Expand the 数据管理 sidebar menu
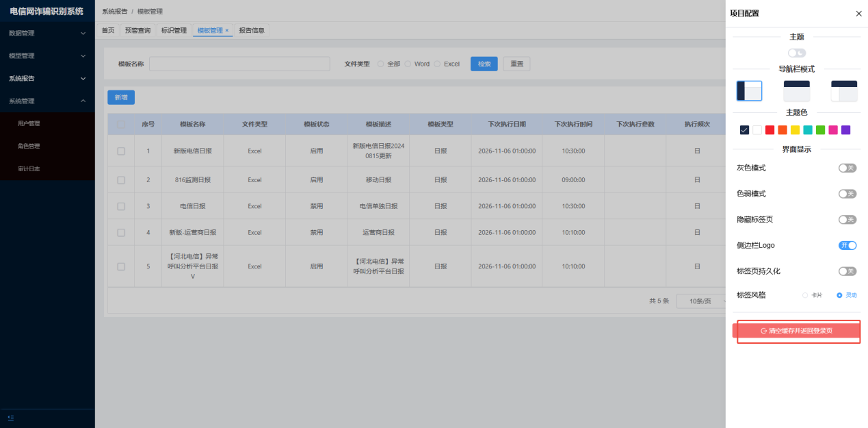Viewport: 868px width, 428px height. pos(47,33)
